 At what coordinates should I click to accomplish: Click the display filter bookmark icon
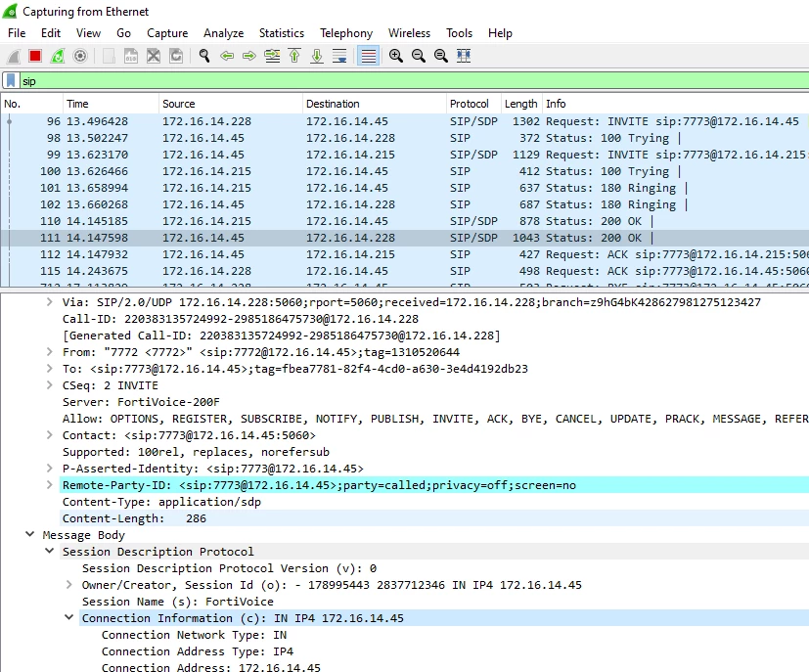click(x=11, y=81)
